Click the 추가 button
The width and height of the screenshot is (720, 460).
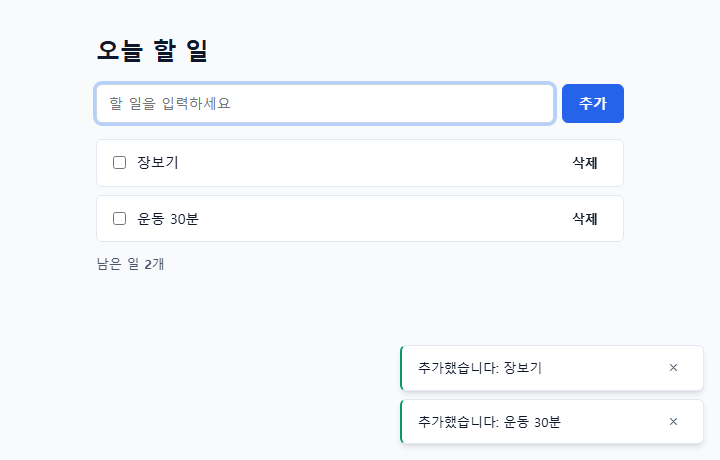593,103
